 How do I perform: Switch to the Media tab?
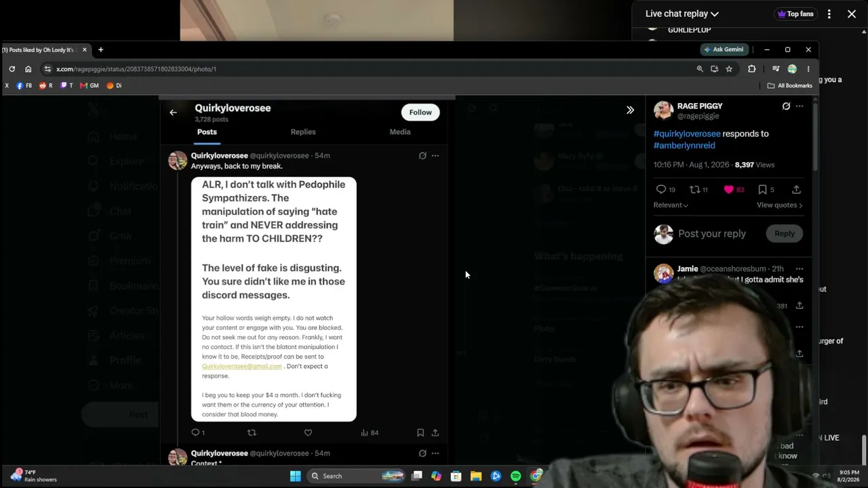(400, 132)
